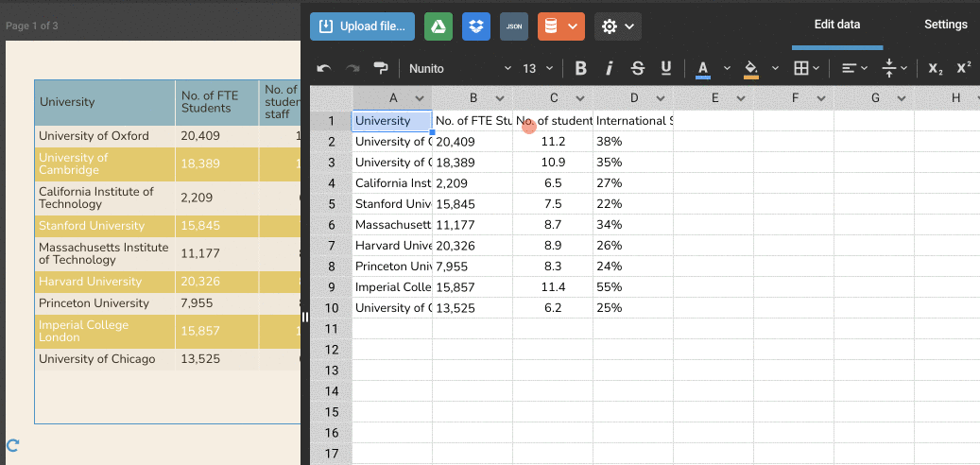Viewport: 980px width, 465px height.
Task: Click the Upload file button
Action: [362, 26]
